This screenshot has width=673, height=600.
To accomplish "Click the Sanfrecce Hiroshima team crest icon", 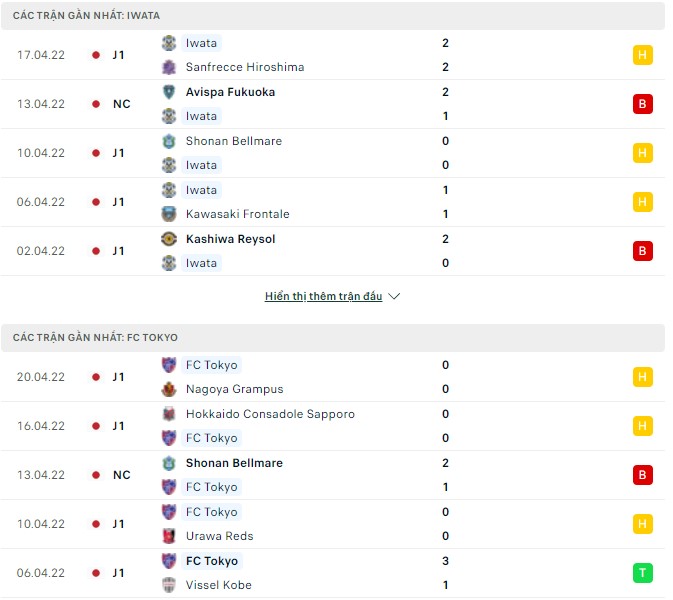I will coord(169,67).
